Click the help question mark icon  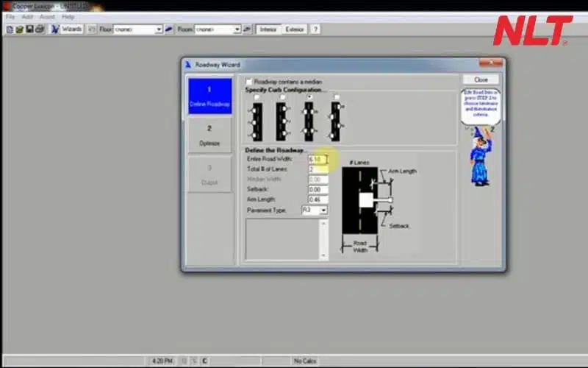coord(315,29)
